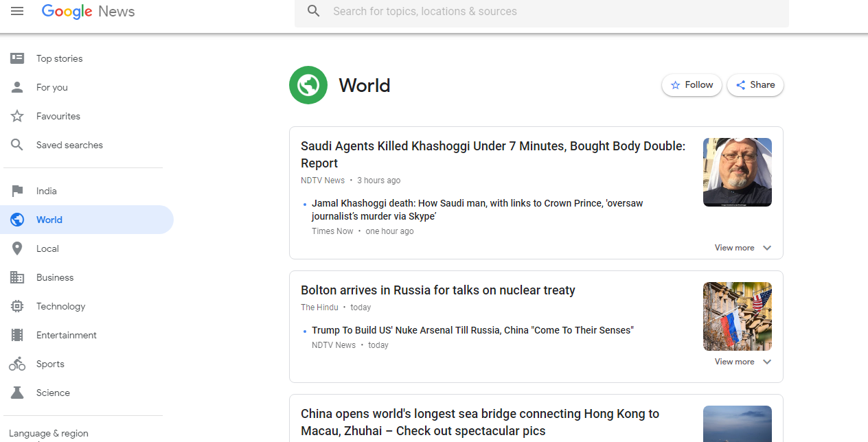The height and width of the screenshot is (442, 868).
Task: Click the Science flask icon
Action: (17, 393)
